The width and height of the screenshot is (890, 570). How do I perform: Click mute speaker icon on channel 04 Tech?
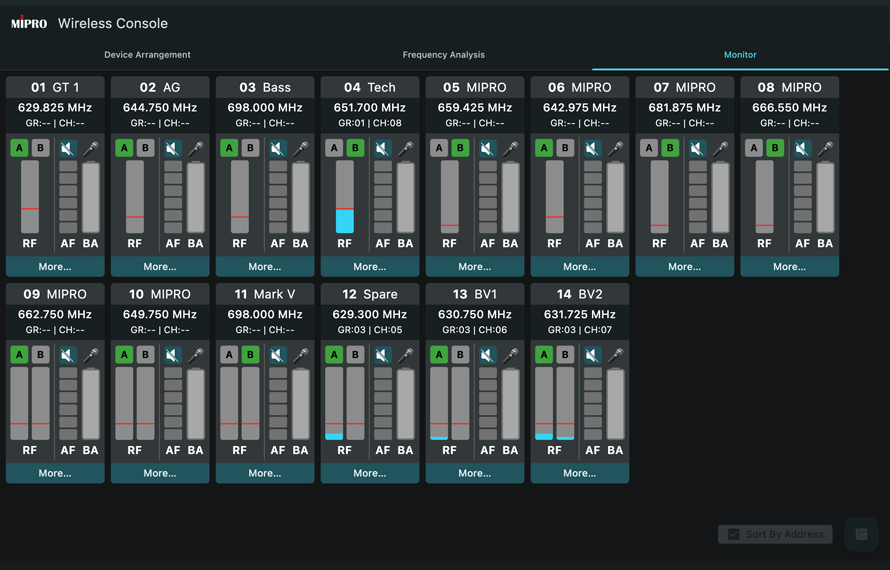coord(383,148)
